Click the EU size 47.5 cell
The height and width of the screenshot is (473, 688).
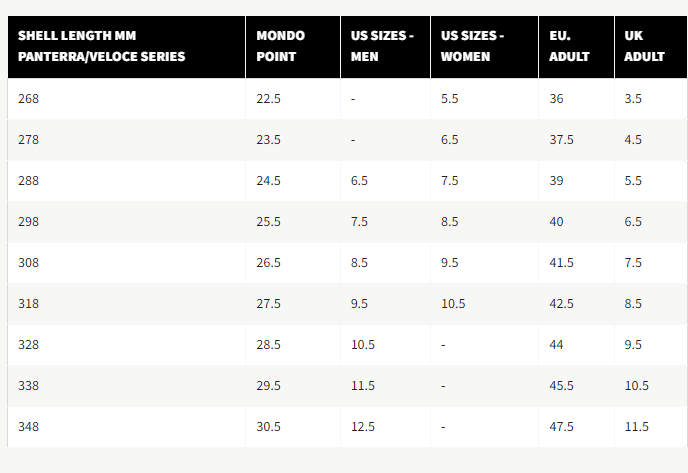562,427
